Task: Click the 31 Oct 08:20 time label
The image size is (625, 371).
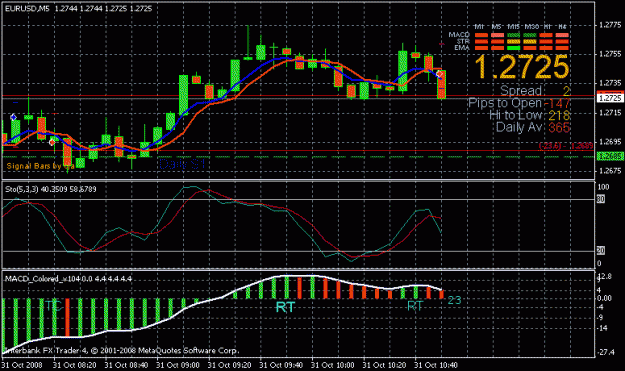Action: tap(75, 365)
